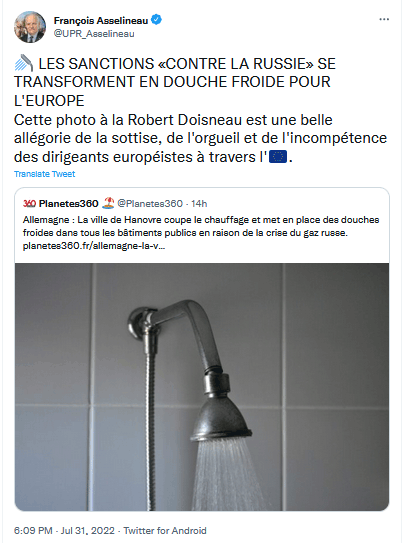Click the shower emoji in tweet
Viewport: 402px width, 543px height.
(x=23, y=63)
